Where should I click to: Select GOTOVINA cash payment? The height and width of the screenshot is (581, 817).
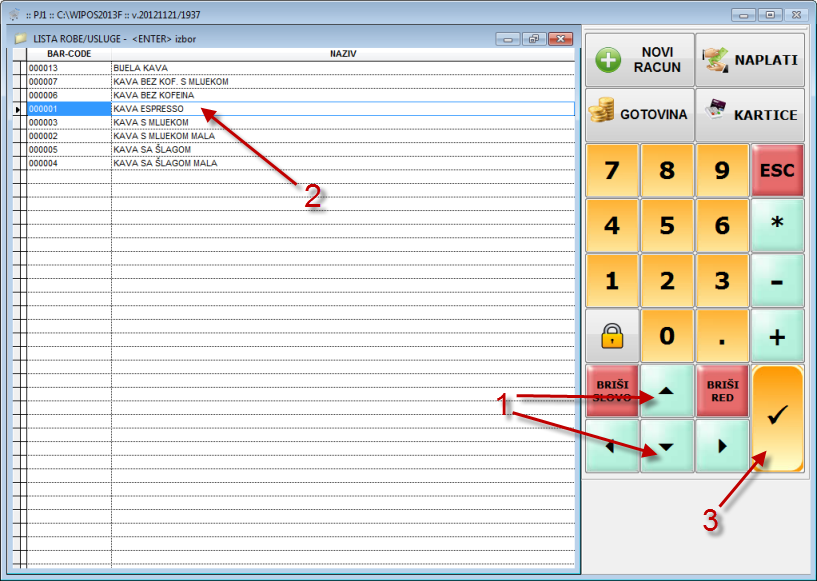tap(638, 114)
